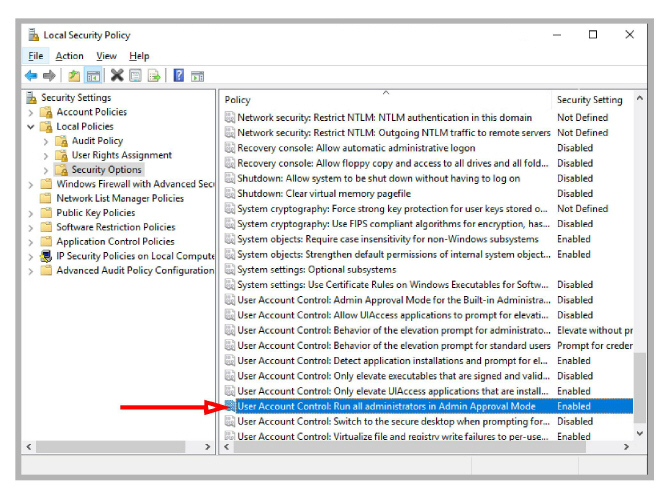The image size is (669, 497).
Task: Select Public Key Policies folder
Action: (x=95, y=213)
